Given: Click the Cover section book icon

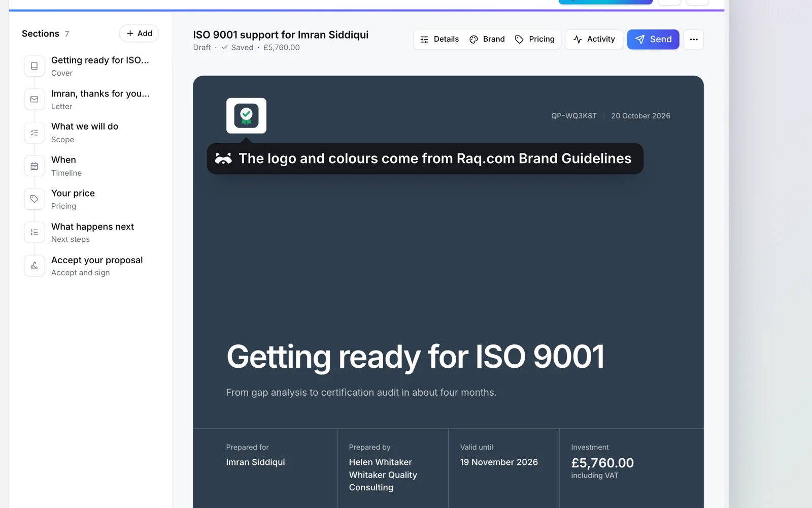Looking at the screenshot, I should tap(34, 66).
